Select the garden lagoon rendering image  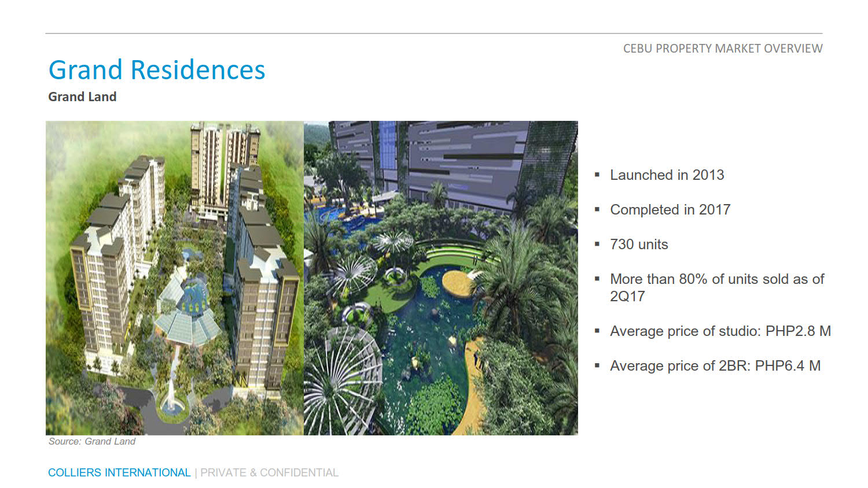click(440, 278)
